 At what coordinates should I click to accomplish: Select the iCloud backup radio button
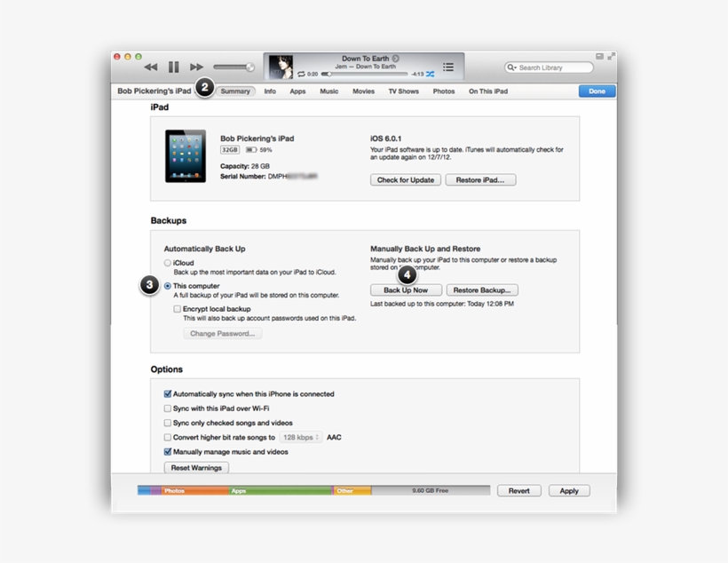click(x=167, y=262)
